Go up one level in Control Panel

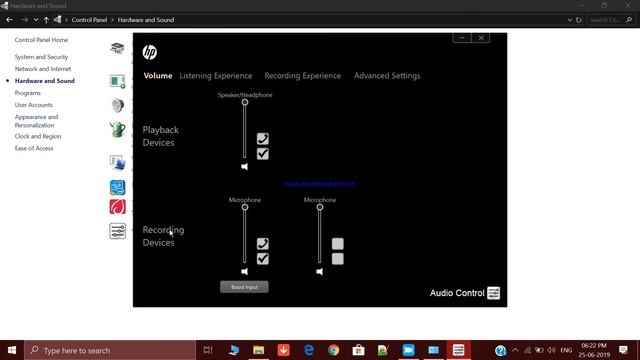46,20
